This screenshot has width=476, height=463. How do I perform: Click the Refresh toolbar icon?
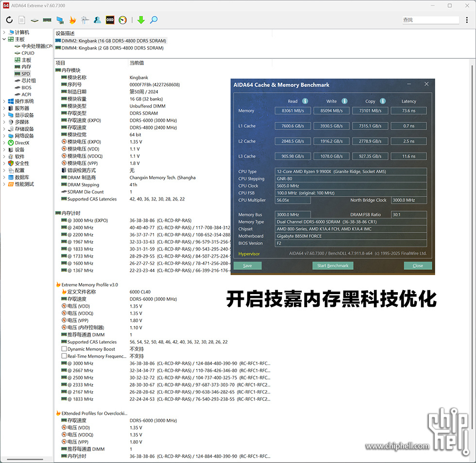pos(9,20)
